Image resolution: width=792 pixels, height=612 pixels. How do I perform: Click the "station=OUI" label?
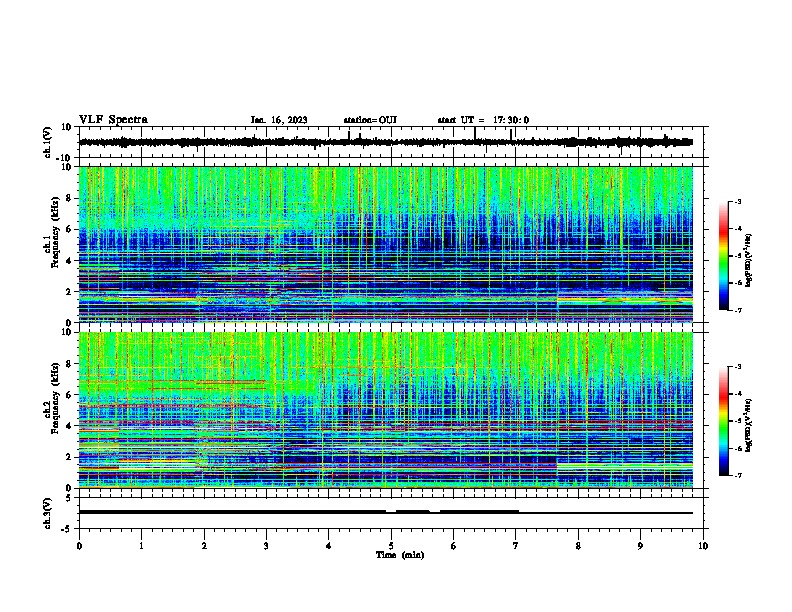(x=370, y=120)
